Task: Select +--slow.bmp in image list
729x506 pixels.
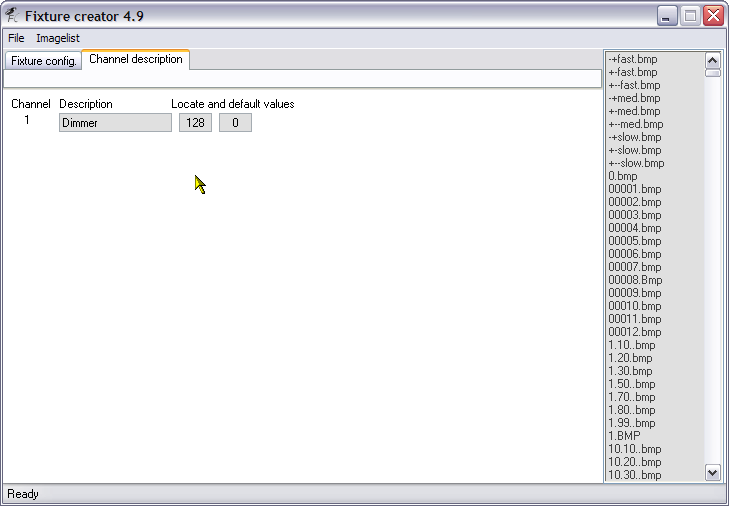Action: click(x=636, y=163)
